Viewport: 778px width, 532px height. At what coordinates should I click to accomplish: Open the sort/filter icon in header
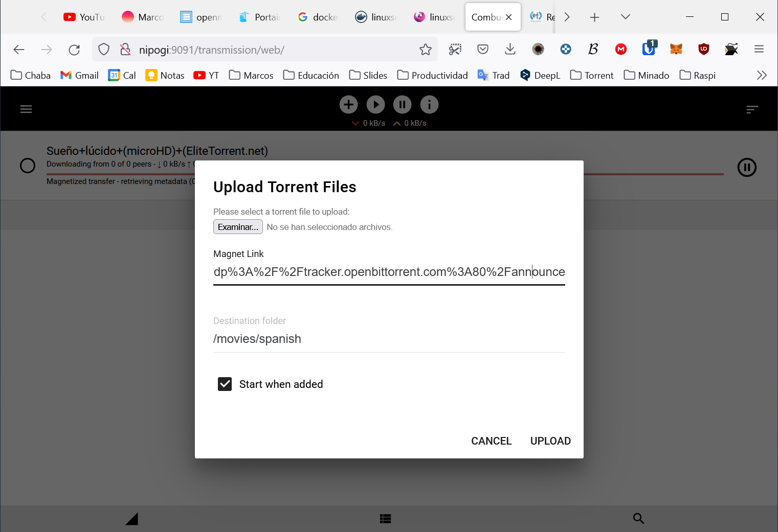751,109
